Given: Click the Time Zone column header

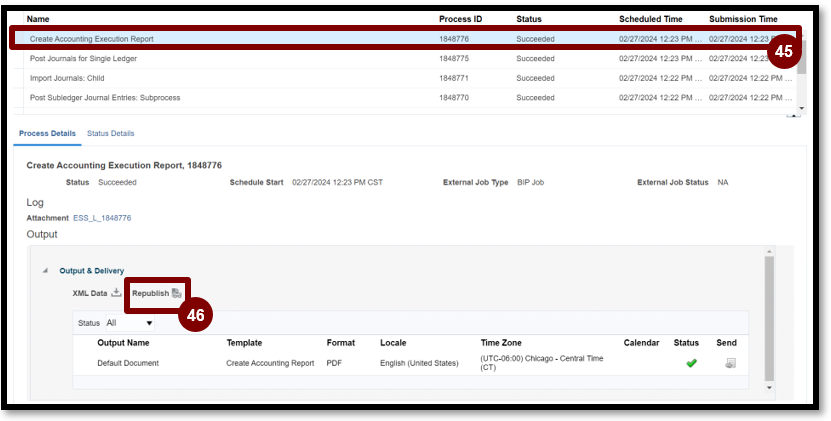Looking at the screenshot, I should pos(501,343).
